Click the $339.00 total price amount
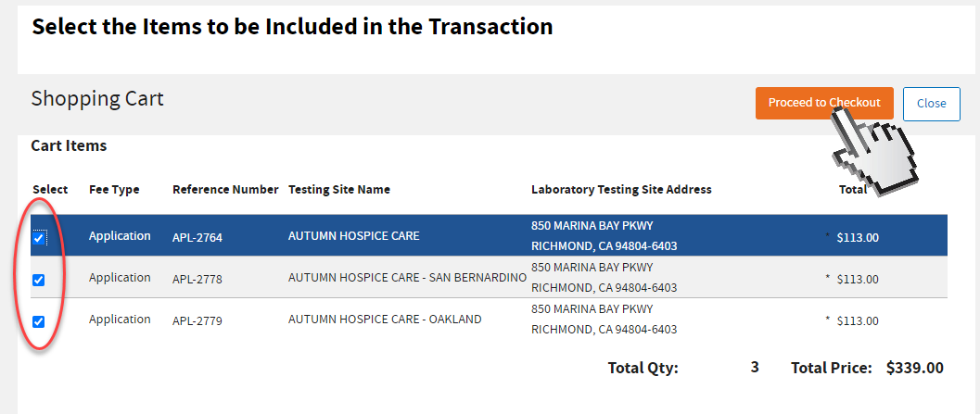This screenshot has height=414, width=980. tap(914, 368)
